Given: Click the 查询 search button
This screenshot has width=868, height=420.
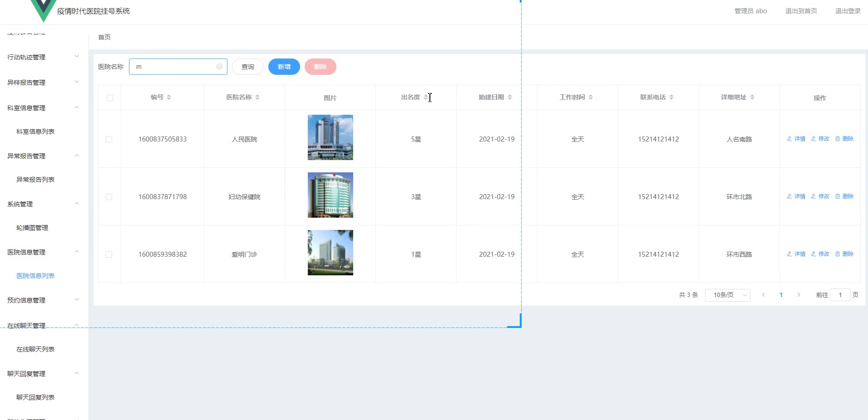Looking at the screenshot, I should (x=248, y=67).
